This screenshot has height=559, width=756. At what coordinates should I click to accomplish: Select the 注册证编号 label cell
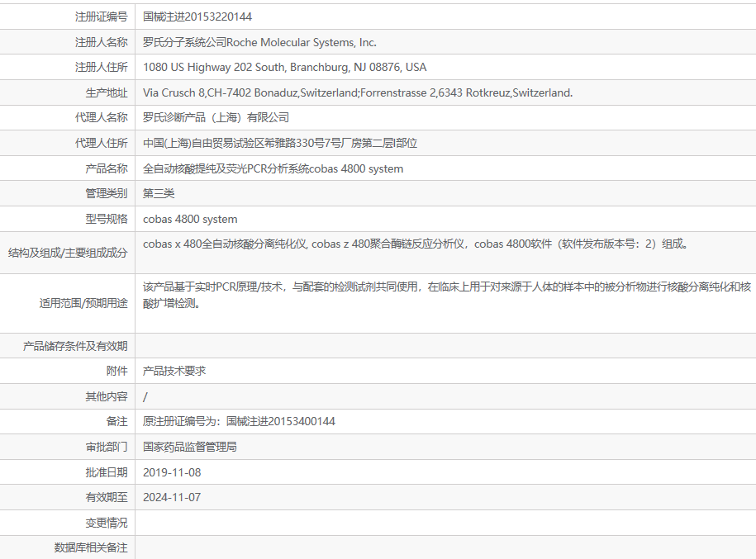[x=102, y=17]
